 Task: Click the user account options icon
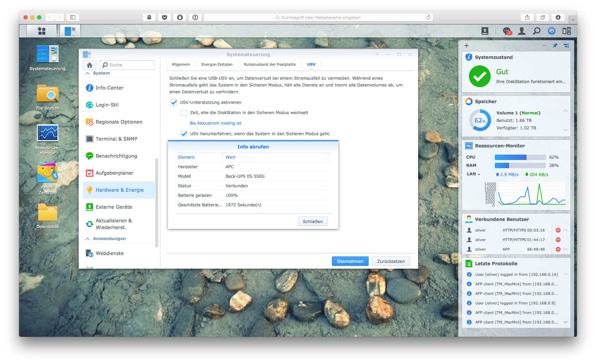(x=521, y=31)
